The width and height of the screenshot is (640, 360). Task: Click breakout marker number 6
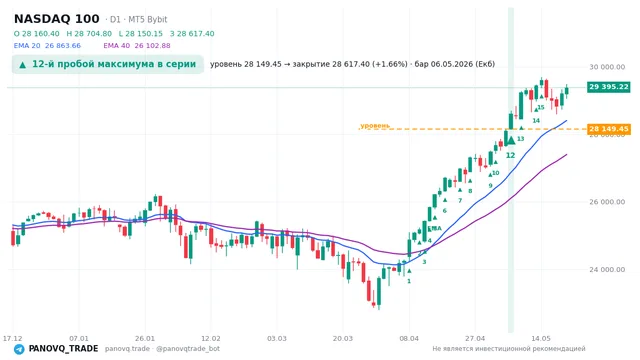click(444, 211)
